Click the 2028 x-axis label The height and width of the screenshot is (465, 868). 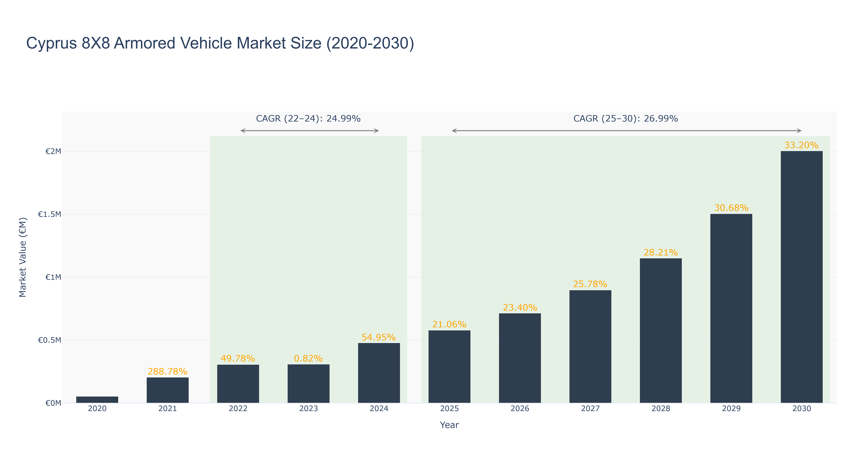[x=660, y=408]
